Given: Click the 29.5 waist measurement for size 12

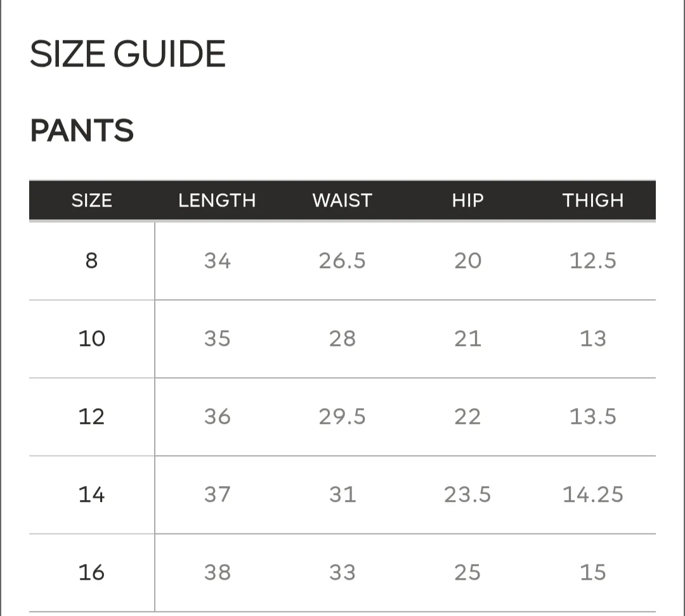Looking at the screenshot, I should tap(342, 416).
